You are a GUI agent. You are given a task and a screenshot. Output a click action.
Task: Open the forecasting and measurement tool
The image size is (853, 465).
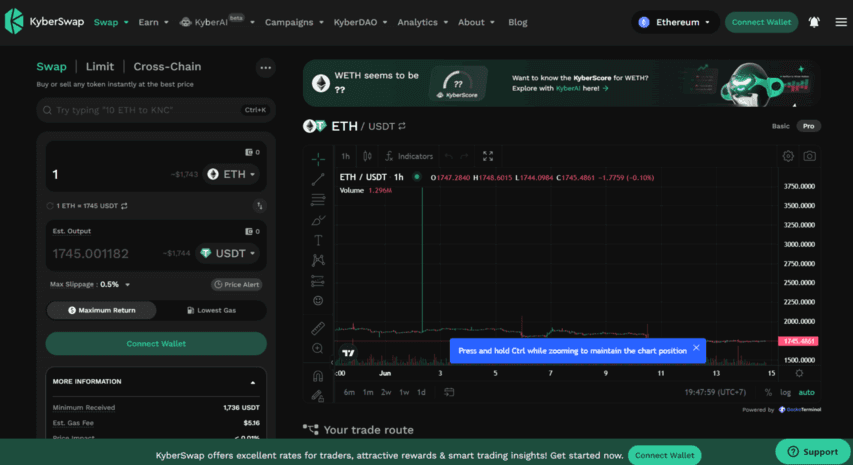[318, 281]
